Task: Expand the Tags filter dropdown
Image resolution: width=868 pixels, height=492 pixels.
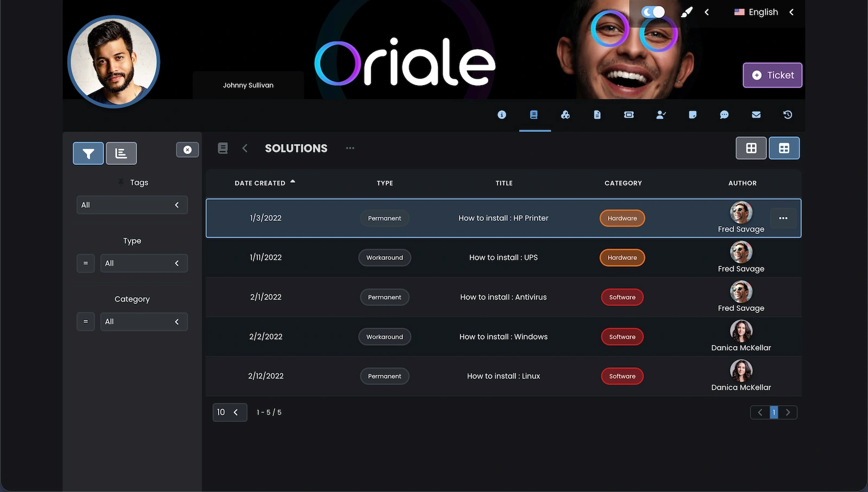Action: (x=132, y=205)
